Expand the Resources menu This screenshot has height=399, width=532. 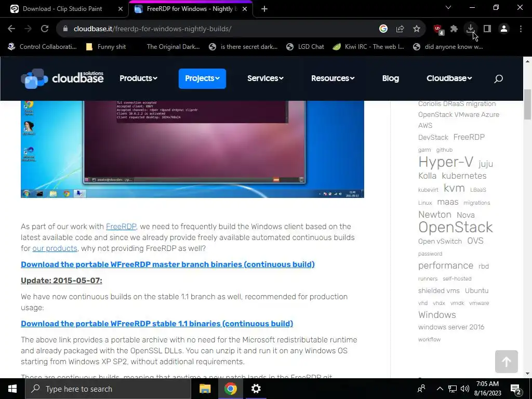click(333, 78)
